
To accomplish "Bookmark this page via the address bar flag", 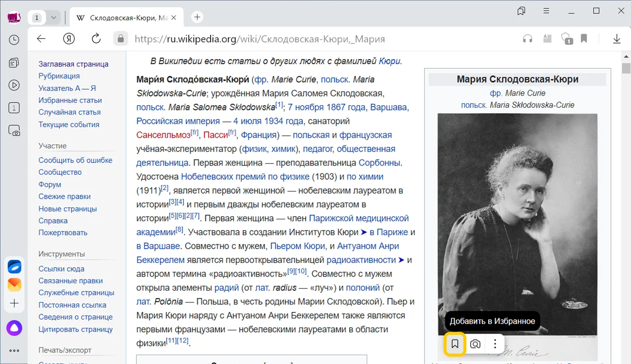I will 584,38.
